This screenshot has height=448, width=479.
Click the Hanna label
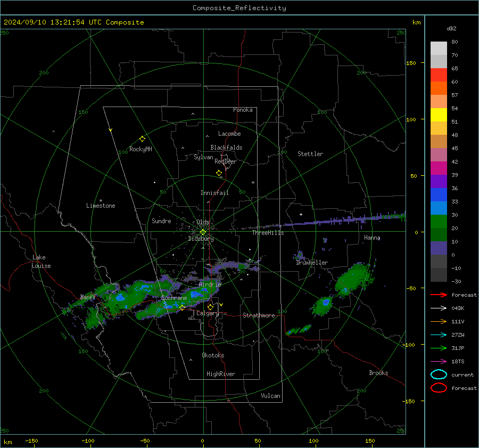click(x=372, y=238)
